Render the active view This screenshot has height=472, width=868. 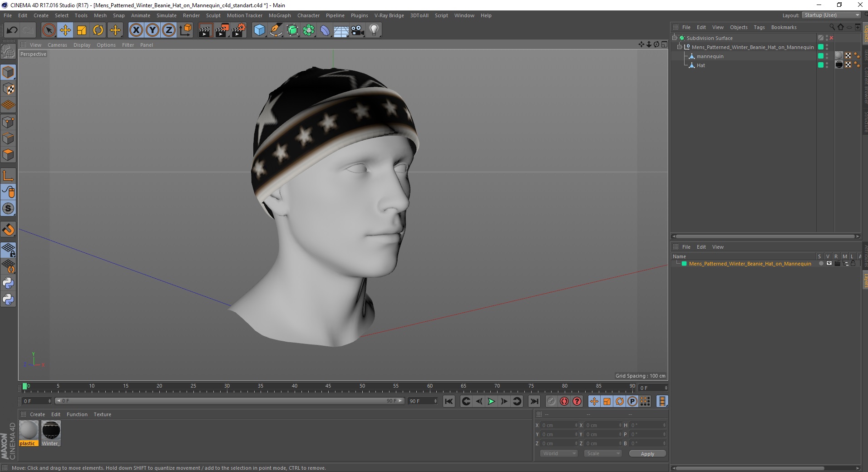[x=205, y=30]
